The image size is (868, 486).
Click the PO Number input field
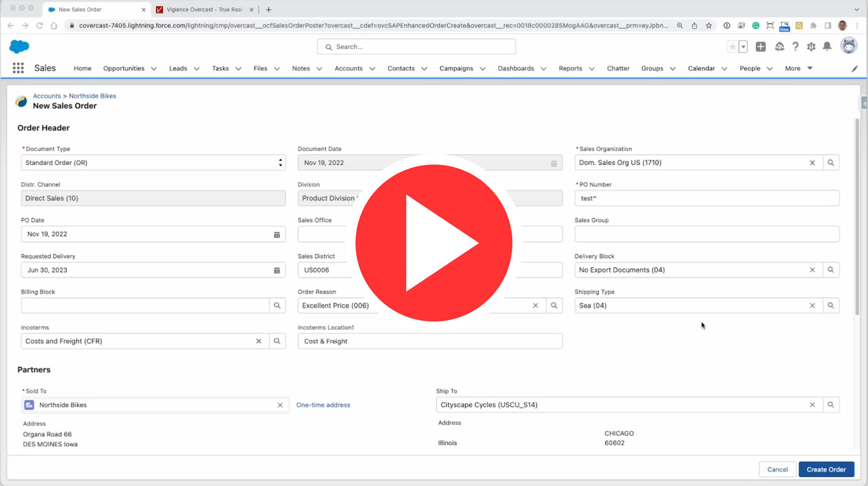tap(707, 198)
